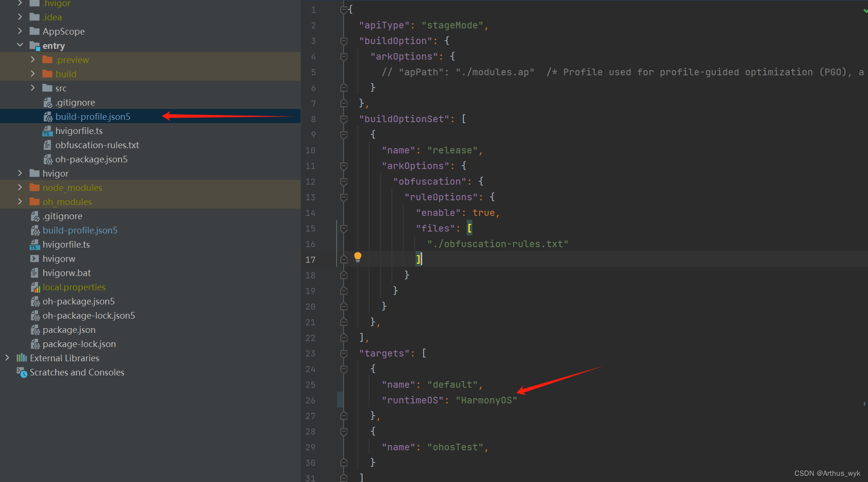The width and height of the screenshot is (868, 482).
Task: Click line number 17 in the gutter
Action: click(310, 260)
